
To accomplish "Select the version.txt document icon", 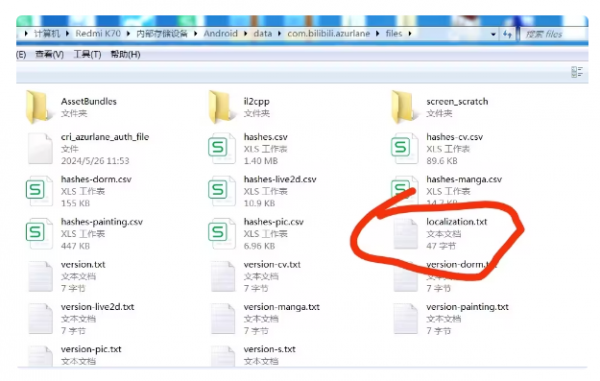I will click(40, 276).
